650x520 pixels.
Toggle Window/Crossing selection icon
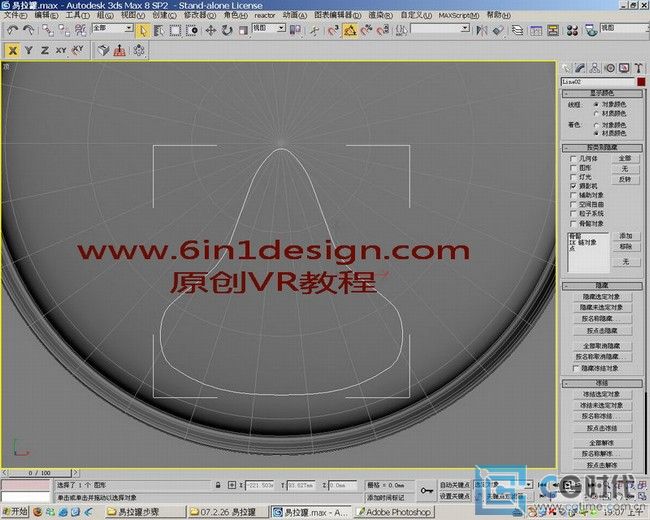[x=192, y=30]
